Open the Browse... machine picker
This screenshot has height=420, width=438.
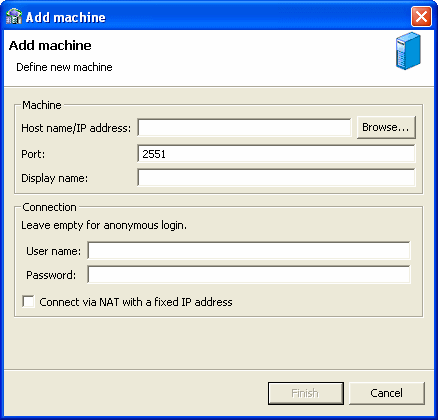coord(386,127)
